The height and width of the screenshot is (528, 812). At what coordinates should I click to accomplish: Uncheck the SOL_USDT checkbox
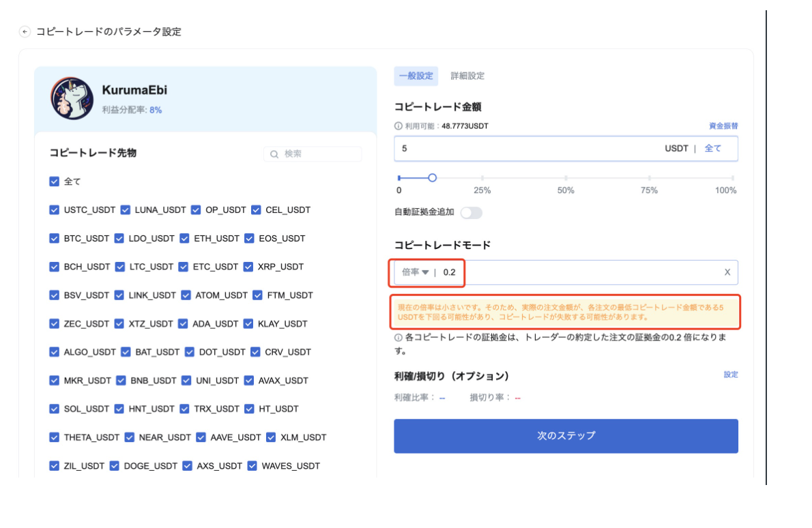pyautogui.click(x=54, y=409)
